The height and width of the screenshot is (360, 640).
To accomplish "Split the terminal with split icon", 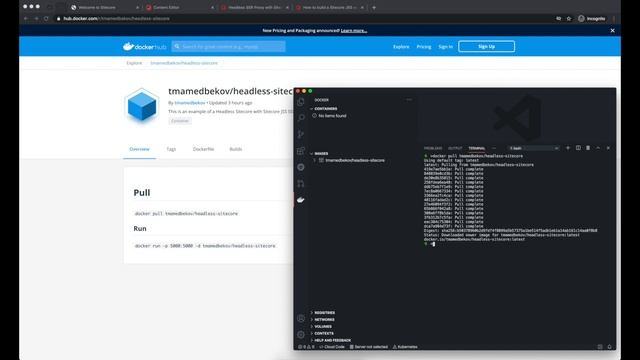I will tap(578, 148).
